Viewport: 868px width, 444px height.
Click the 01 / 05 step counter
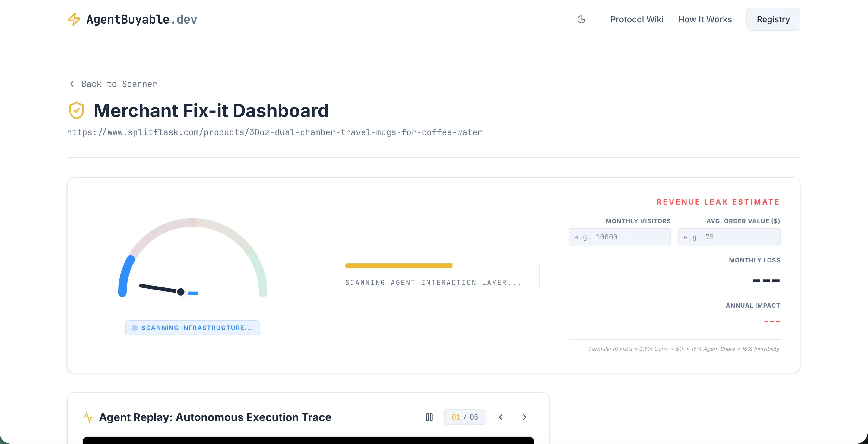[x=465, y=417]
